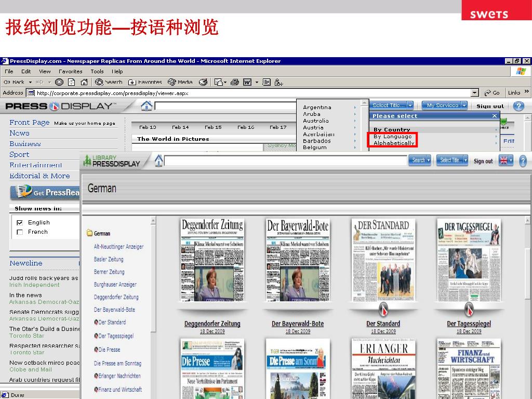Stop page loading with the Stop icon
The width and height of the screenshot is (532, 399).
click(59, 82)
